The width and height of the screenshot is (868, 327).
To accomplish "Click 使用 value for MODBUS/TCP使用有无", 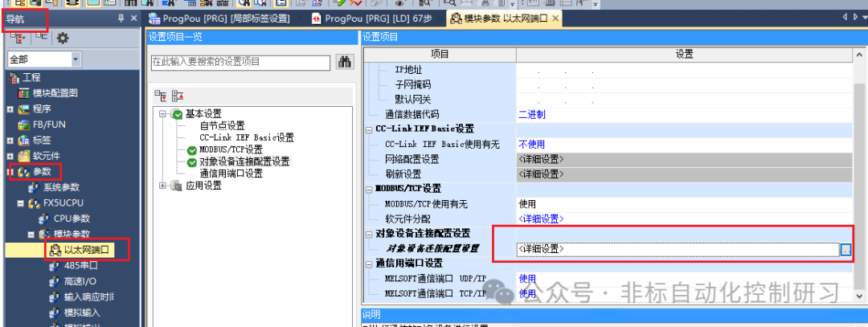I will (x=527, y=204).
